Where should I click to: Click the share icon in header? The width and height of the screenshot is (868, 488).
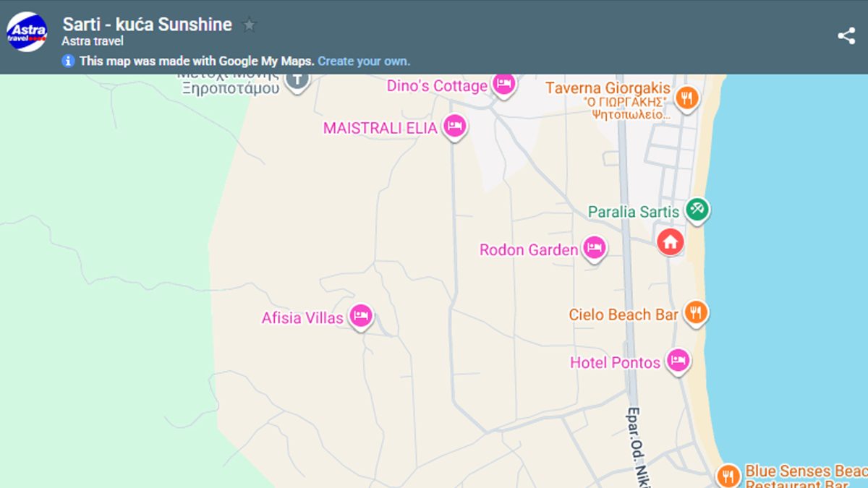pyautogui.click(x=846, y=36)
